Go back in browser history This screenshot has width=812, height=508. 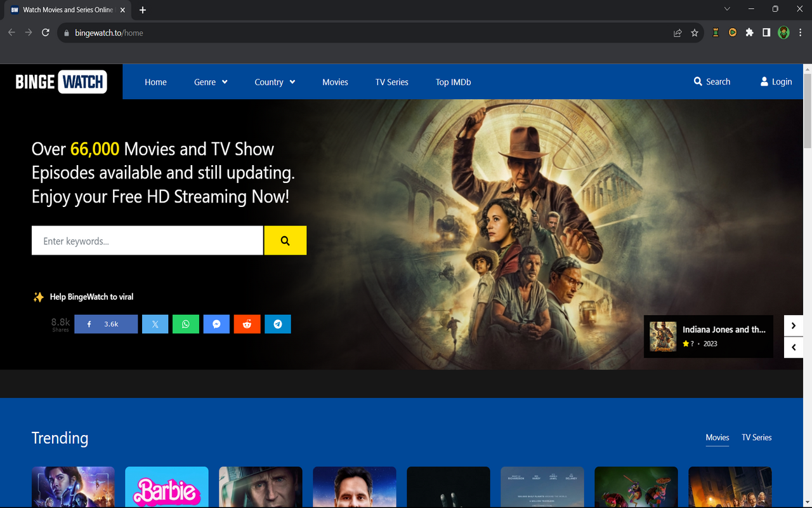(x=11, y=32)
